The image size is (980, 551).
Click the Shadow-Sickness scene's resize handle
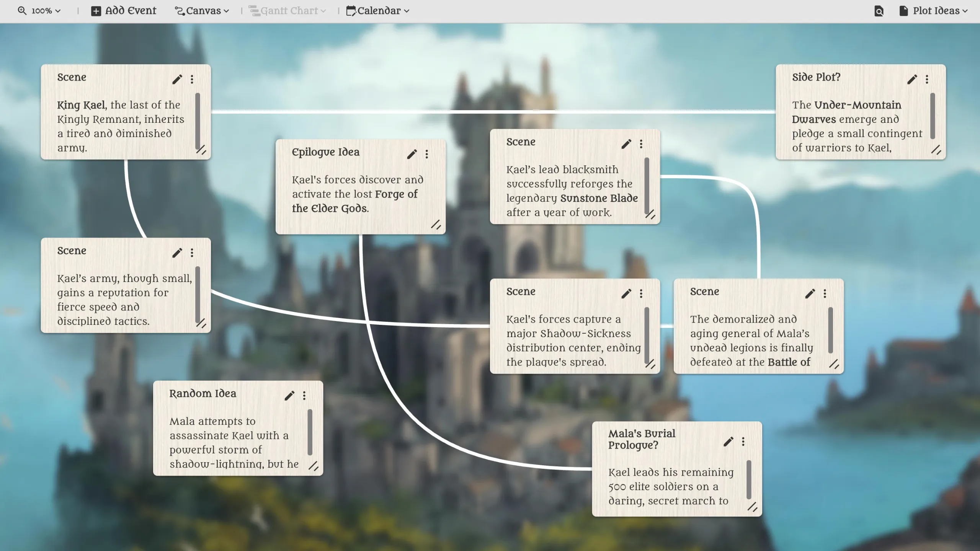650,364
